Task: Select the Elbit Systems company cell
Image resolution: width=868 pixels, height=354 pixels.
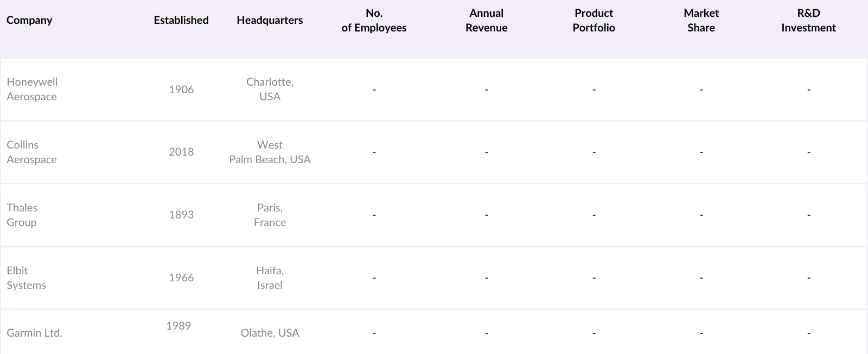Action: point(26,278)
